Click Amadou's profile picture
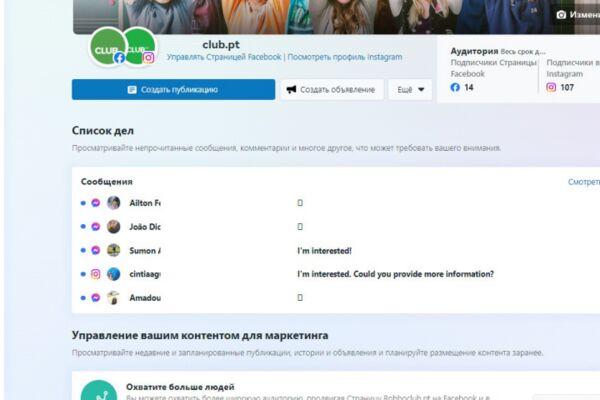This screenshot has height=400, width=600. coord(114,298)
